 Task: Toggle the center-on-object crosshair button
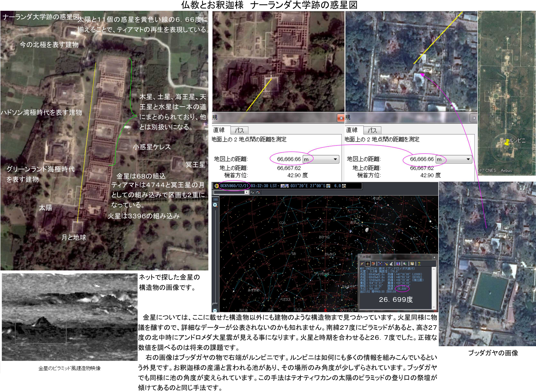(368, 264)
